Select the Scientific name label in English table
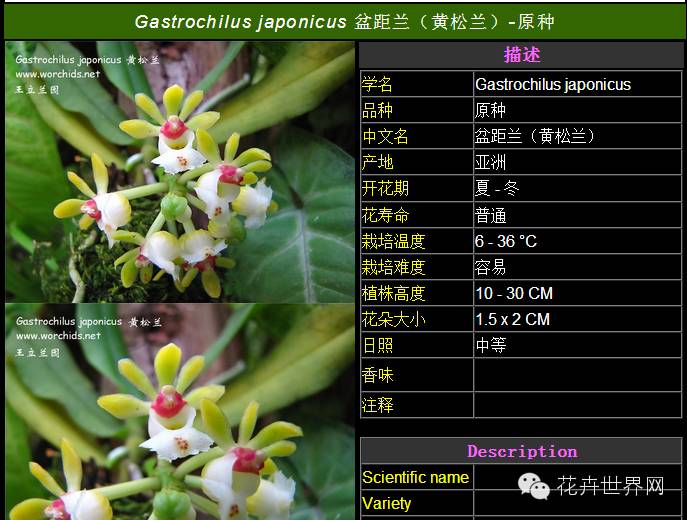This screenshot has height=520, width=687. pos(415,478)
